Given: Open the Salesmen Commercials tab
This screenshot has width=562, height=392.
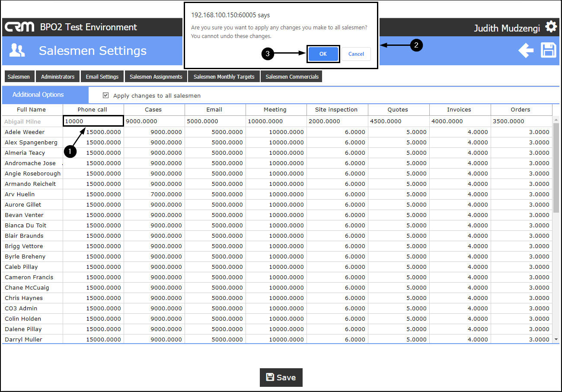Looking at the screenshot, I should [x=292, y=76].
